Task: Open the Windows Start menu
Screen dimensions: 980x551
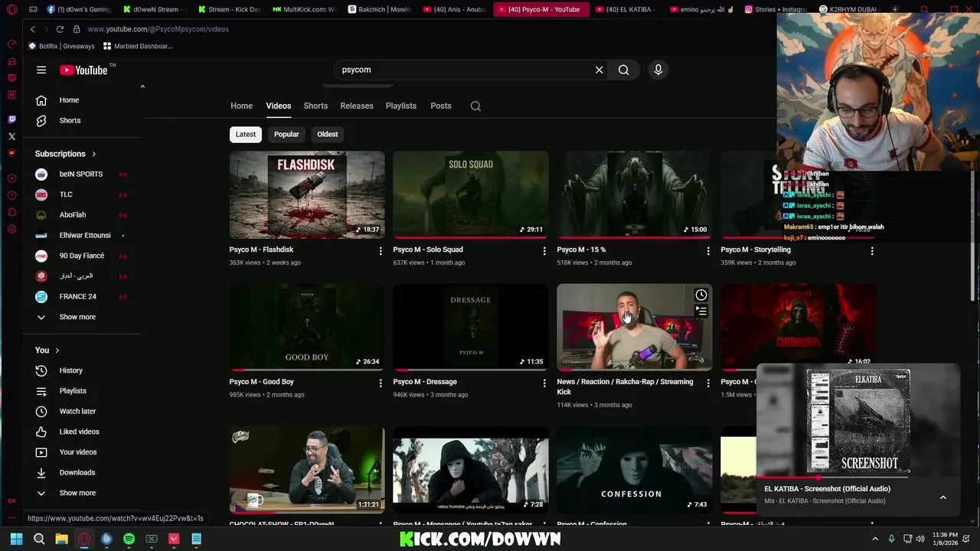Action: (x=16, y=539)
